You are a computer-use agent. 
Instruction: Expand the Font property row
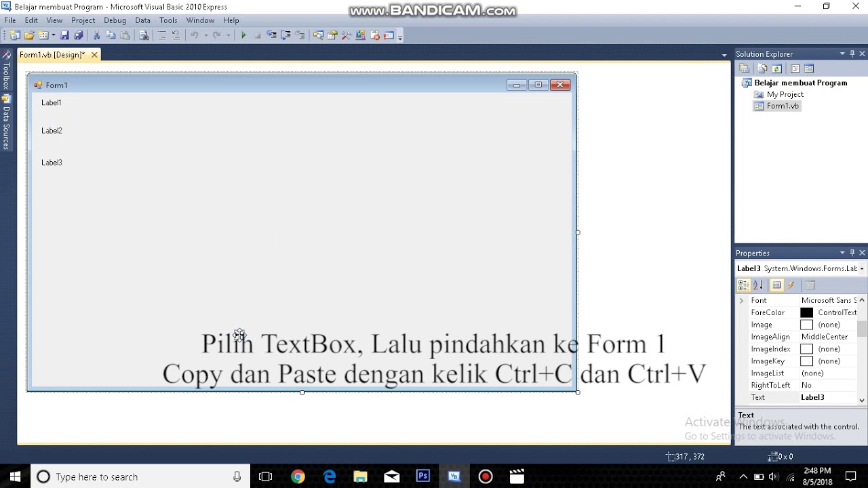point(741,300)
